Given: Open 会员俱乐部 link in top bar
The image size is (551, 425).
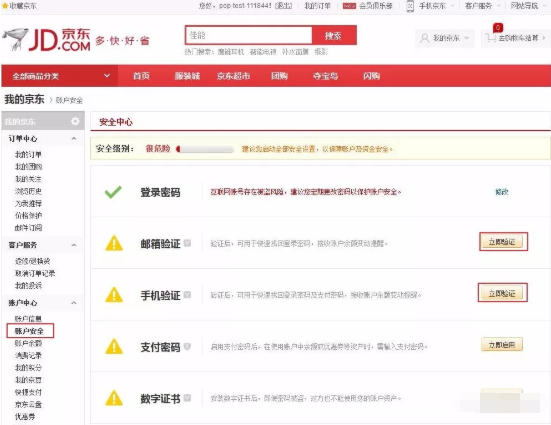Looking at the screenshot, I should [x=375, y=6].
